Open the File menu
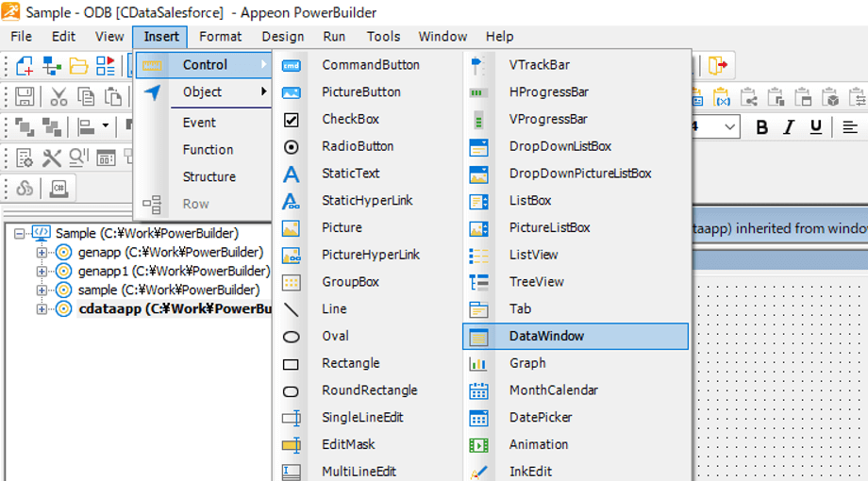Viewport: 868px width, 481px height. click(21, 37)
